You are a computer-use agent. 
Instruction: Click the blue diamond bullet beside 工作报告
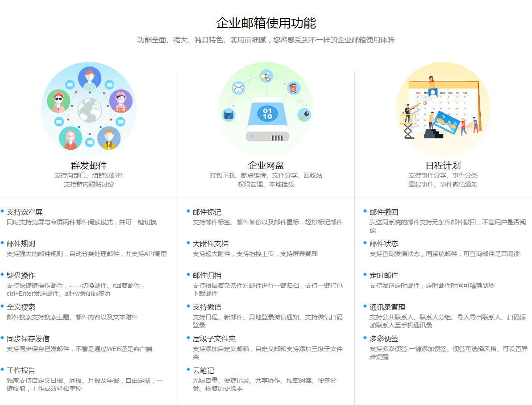2,369
